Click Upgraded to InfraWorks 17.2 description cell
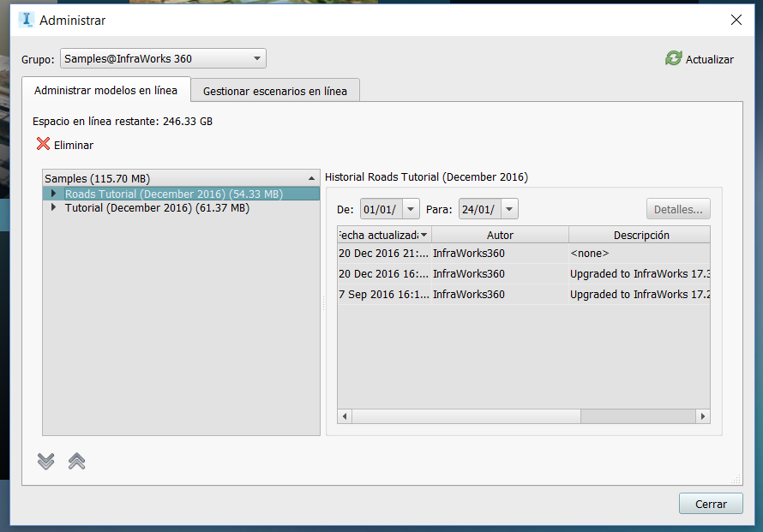This screenshot has height=532, width=763. tap(640, 294)
